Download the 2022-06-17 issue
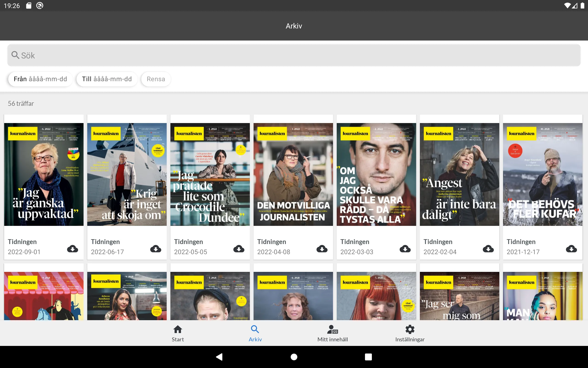This screenshot has height=368, width=588. (x=156, y=249)
